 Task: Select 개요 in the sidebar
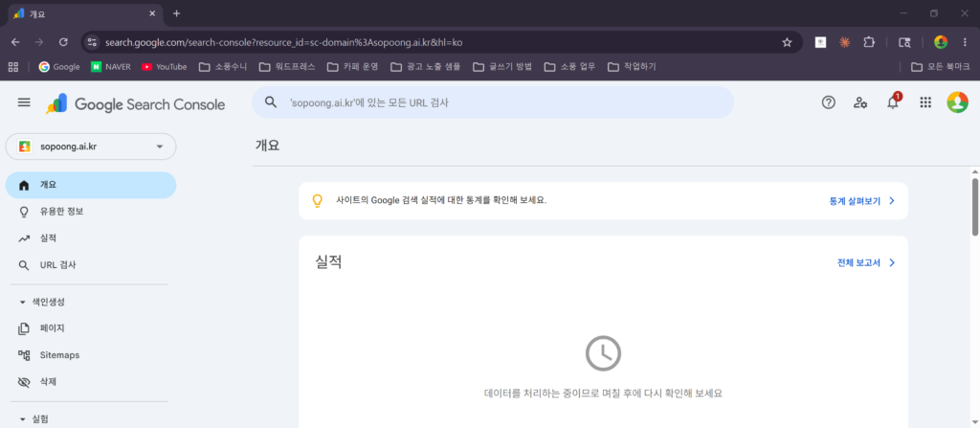tap(91, 185)
